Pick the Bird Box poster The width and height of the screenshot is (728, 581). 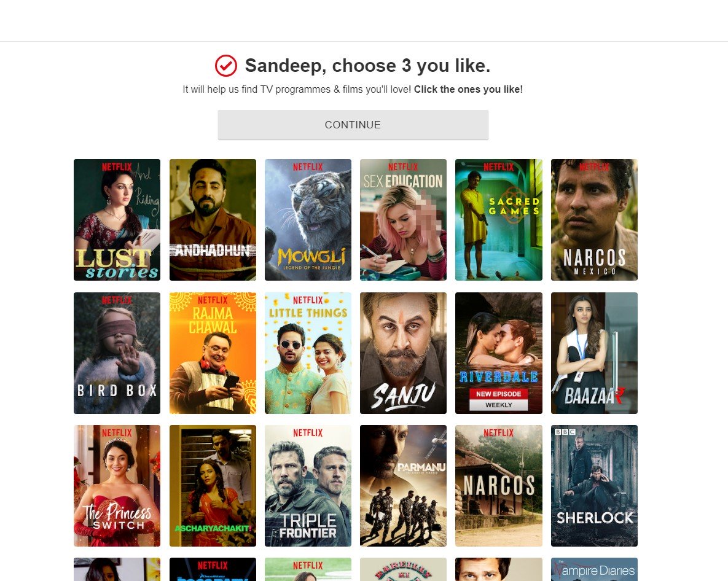[x=117, y=353]
